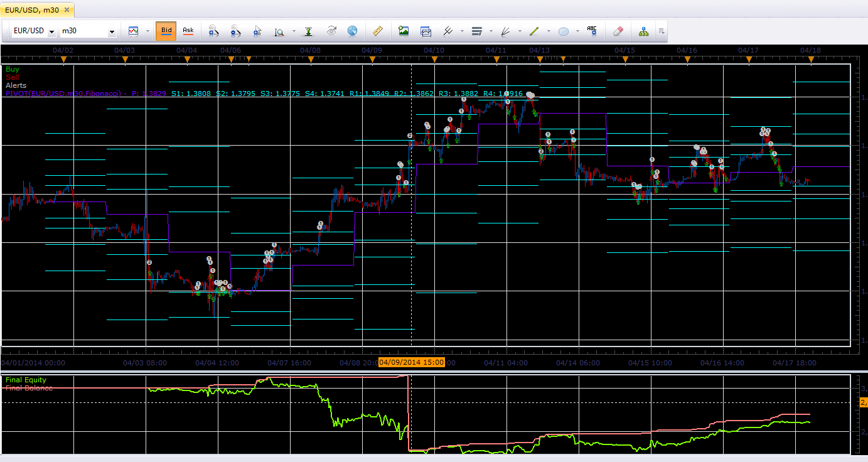Click the 04/16 date label at top

coord(687,50)
